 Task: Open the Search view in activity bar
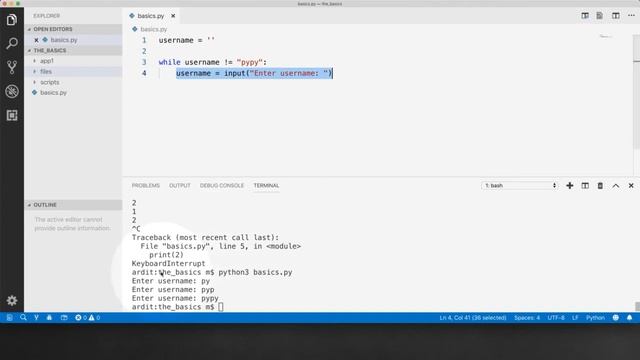(x=12, y=43)
